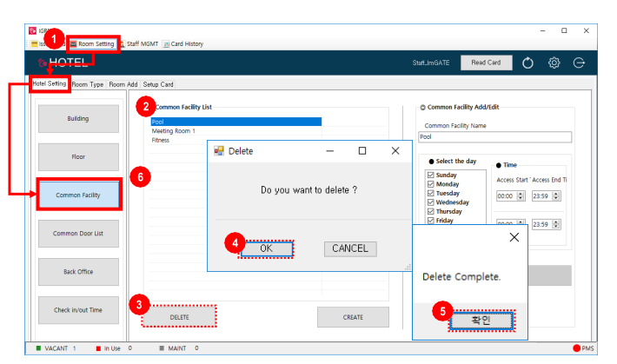Close the Delete dialog window
The width and height of the screenshot is (617, 364).
click(395, 150)
